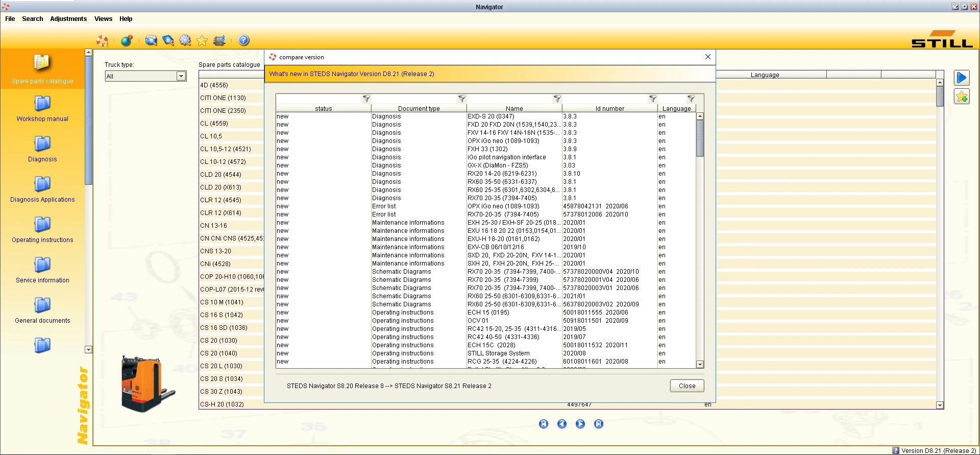Open the Adjustments menu
This screenshot has width=980, height=455.
[68, 19]
